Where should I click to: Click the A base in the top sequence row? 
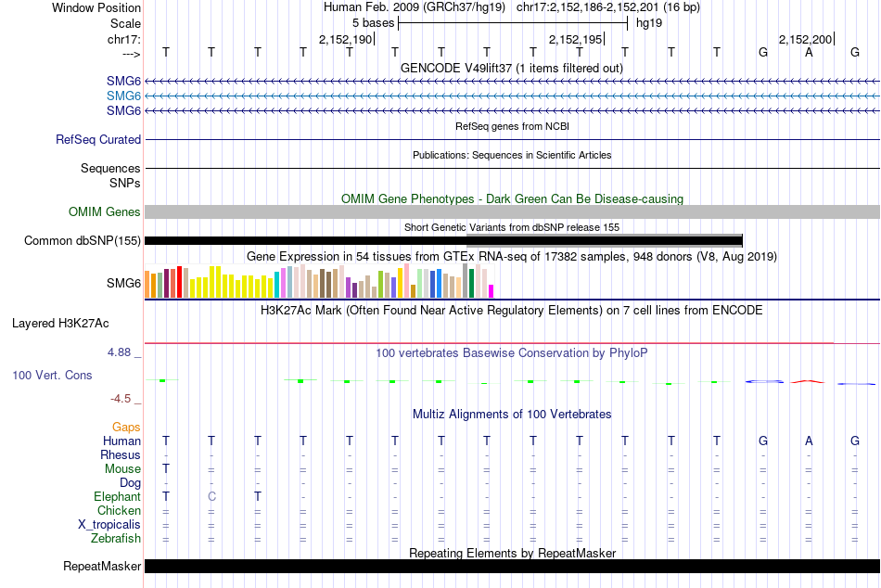[809, 52]
